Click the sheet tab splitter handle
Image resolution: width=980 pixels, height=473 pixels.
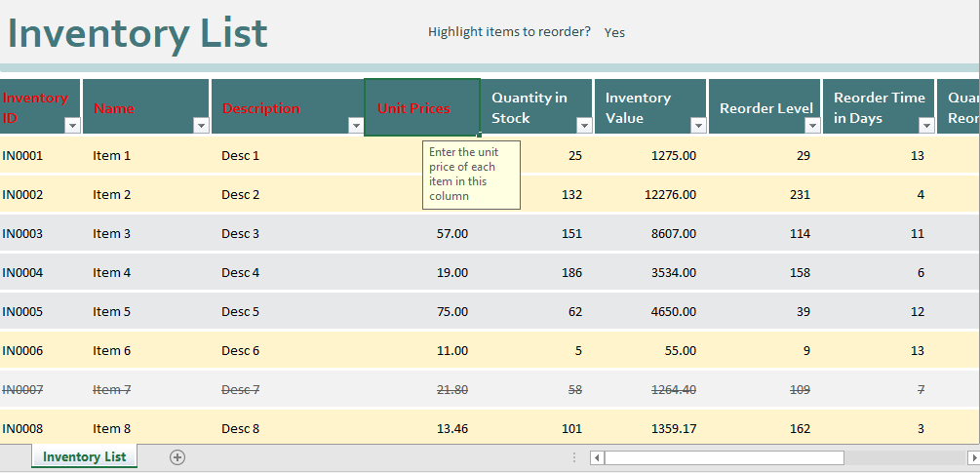(x=573, y=457)
